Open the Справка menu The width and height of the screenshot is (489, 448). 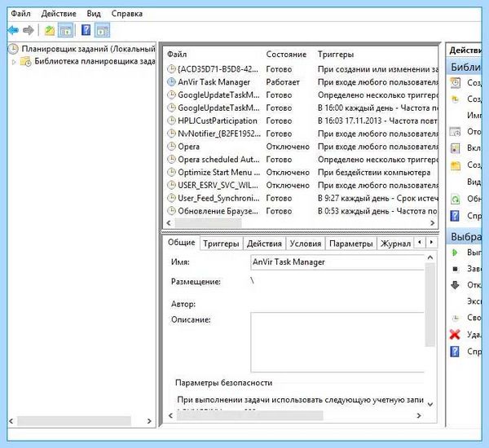pos(127,14)
